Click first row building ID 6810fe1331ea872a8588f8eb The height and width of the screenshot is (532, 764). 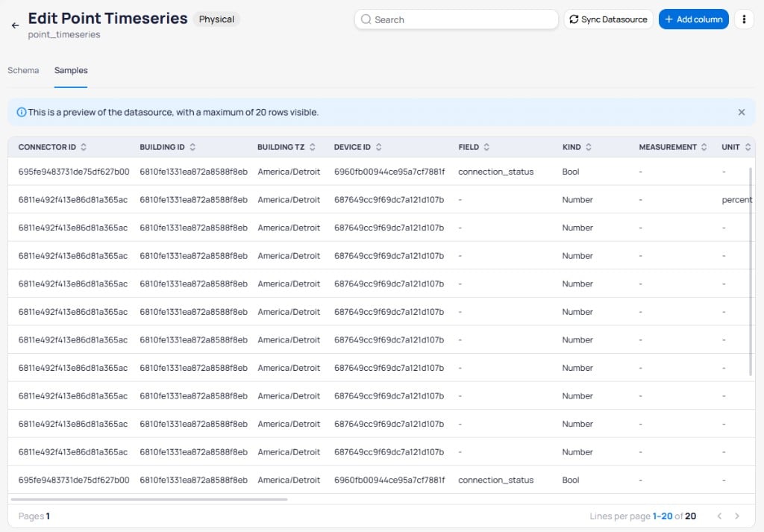point(193,172)
